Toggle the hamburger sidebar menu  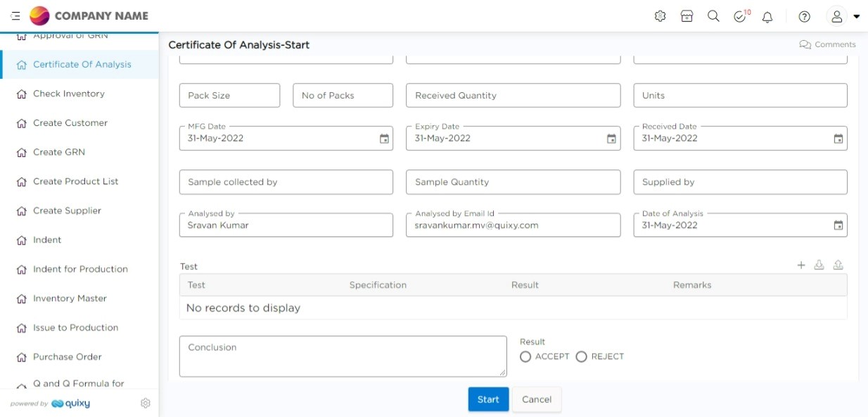pos(15,16)
